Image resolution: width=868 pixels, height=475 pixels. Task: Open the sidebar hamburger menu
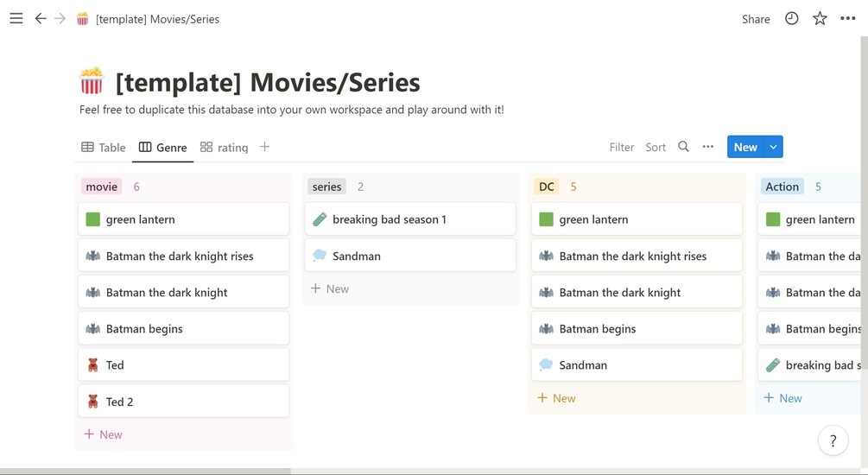pyautogui.click(x=16, y=18)
